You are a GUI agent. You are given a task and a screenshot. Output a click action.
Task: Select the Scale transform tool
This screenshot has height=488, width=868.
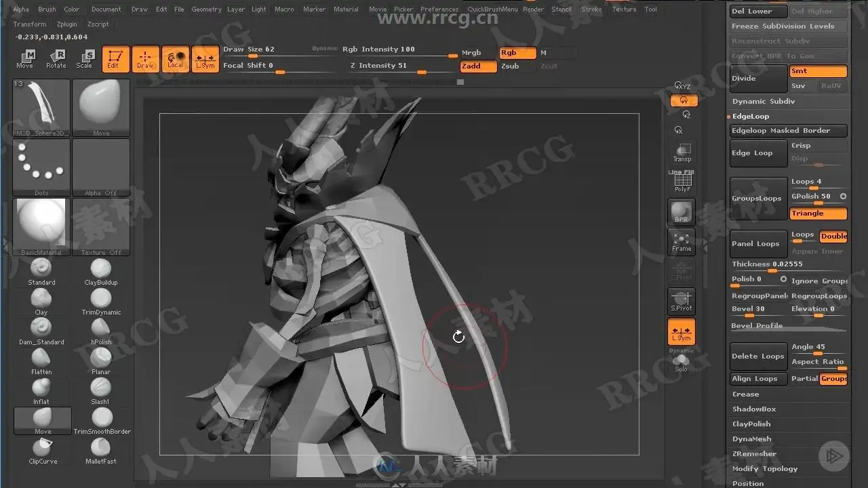tap(85, 59)
